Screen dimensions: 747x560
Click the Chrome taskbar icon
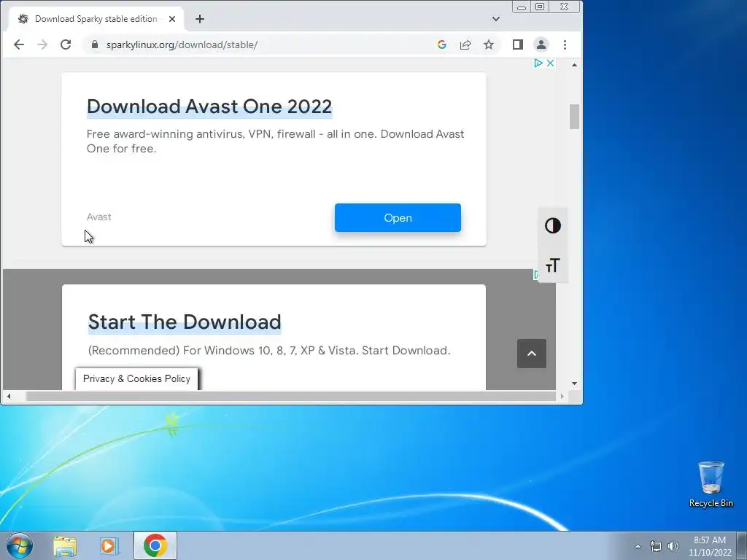[x=155, y=545]
